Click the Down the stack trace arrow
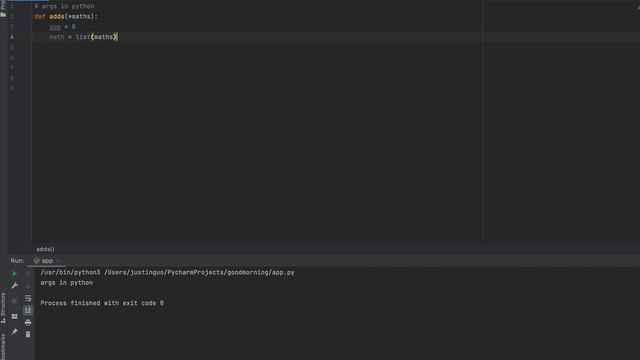Viewport: 640px width, 360px height. click(x=28, y=286)
